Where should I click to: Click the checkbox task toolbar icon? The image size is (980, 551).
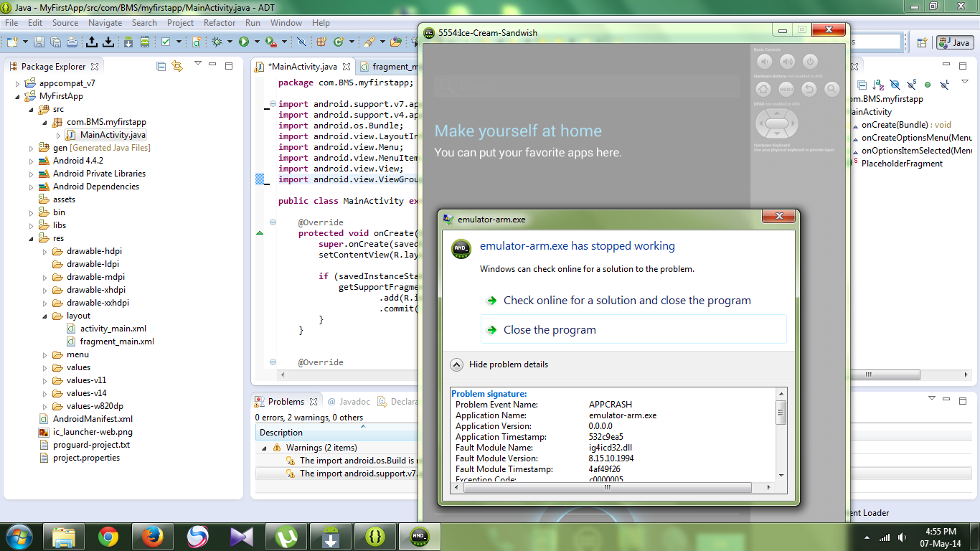tap(166, 42)
